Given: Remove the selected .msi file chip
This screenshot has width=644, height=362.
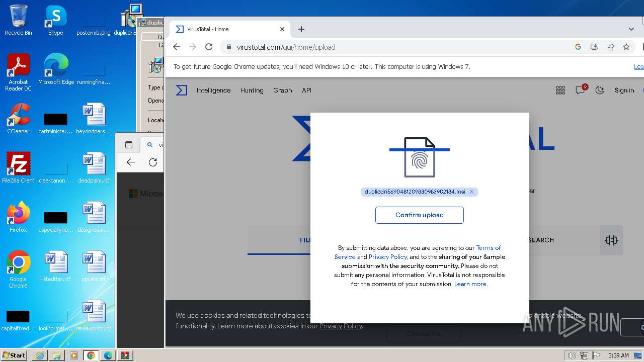Looking at the screenshot, I should (x=471, y=192).
